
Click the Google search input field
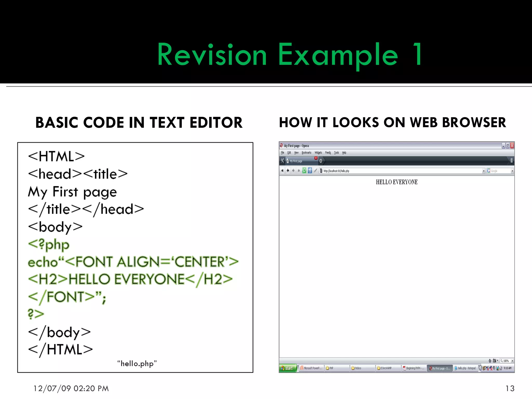500,171
